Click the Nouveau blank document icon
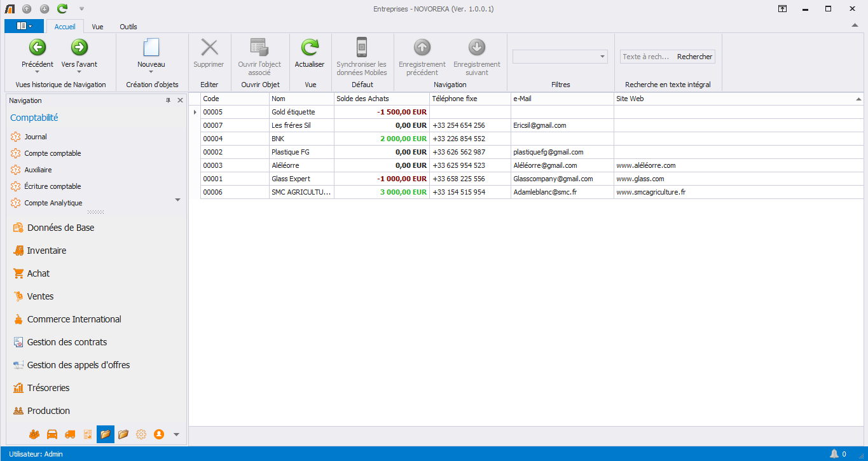 (151, 47)
